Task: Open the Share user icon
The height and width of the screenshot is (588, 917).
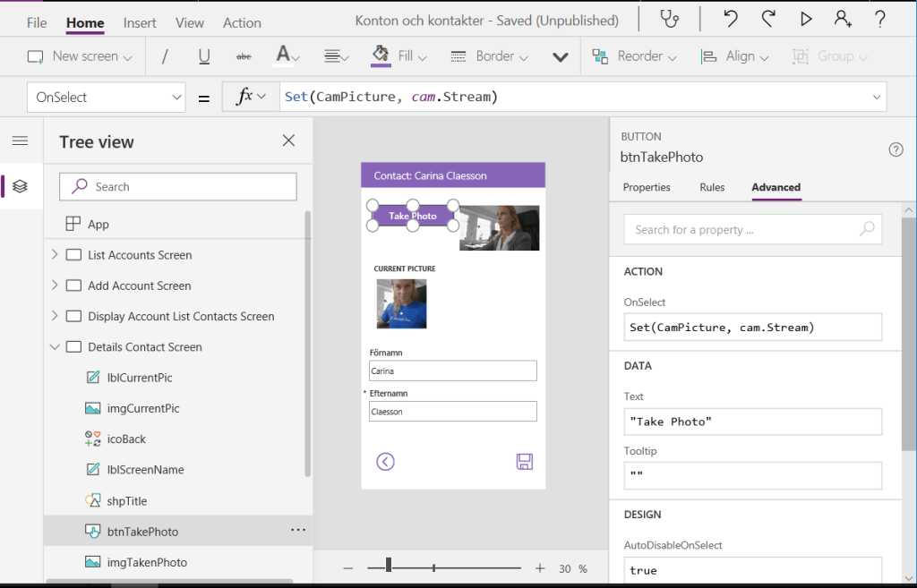Action: click(x=843, y=19)
